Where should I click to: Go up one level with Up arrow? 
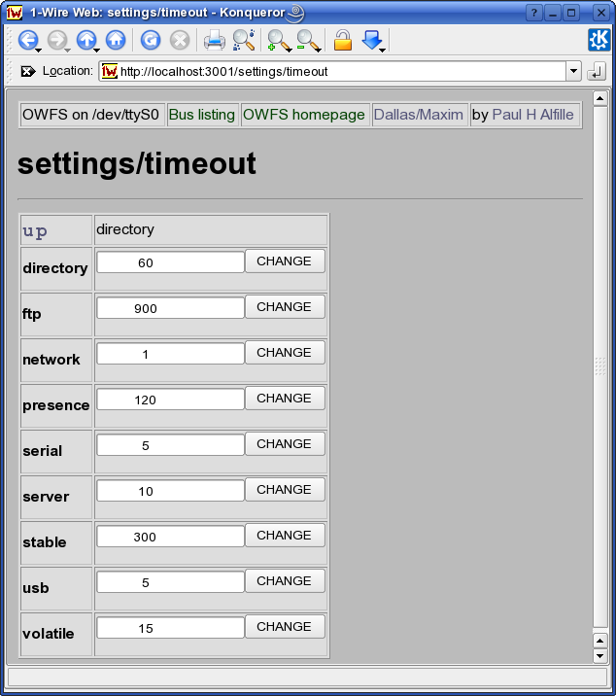tap(86, 40)
